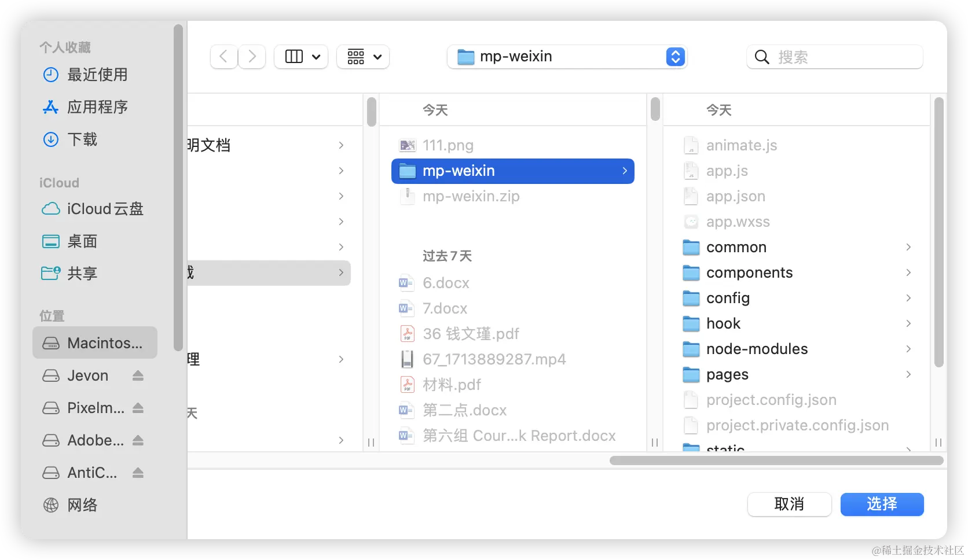Viewport: 968px width, 560px height.
Task: Expand the node-modules folder chevron
Action: [908, 349]
